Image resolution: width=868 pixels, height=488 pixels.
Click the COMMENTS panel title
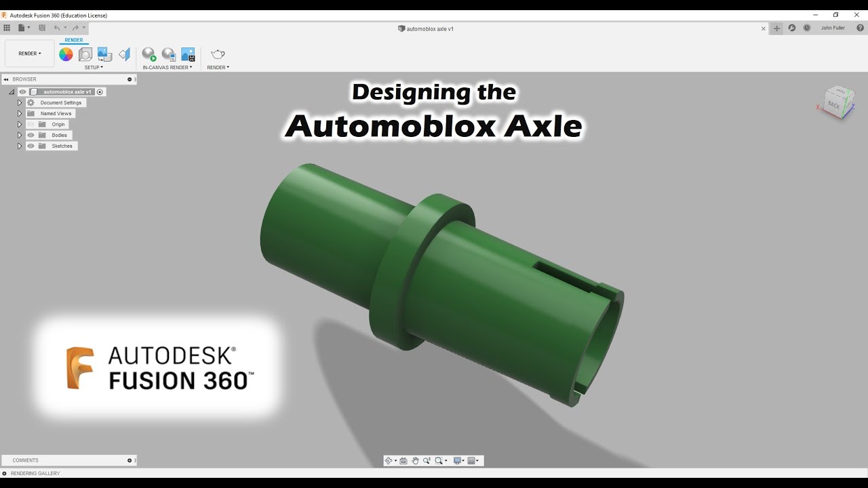coord(26,460)
